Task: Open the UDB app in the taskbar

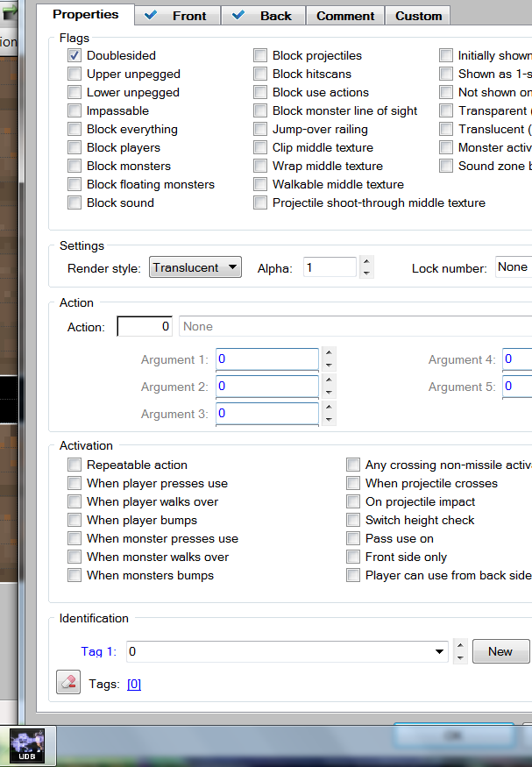Action: click(x=32, y=746)
